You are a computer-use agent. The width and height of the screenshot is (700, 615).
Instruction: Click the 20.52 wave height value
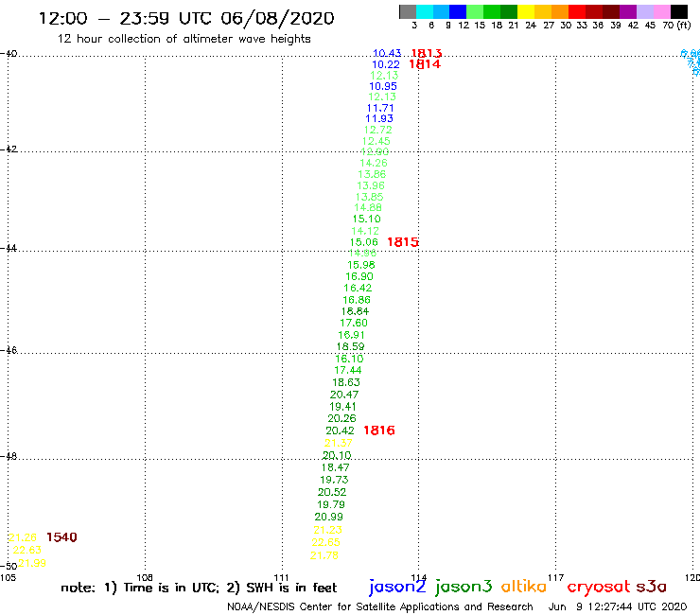coord(332,492)
